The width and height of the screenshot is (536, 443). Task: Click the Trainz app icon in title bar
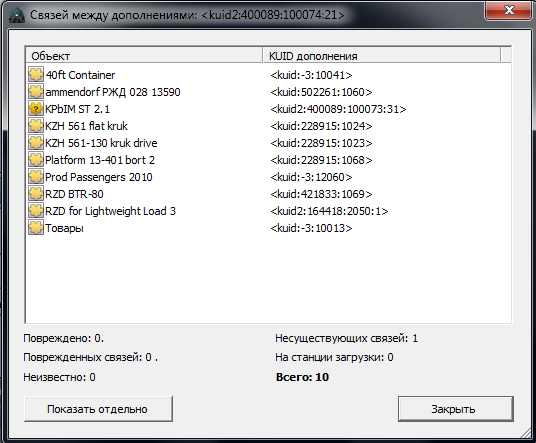pos(17,15)
